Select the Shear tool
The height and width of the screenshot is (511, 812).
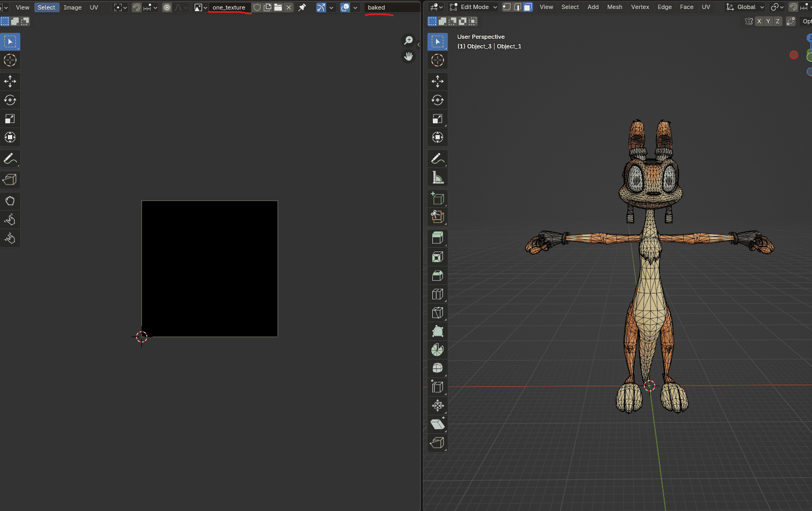click(x=438, y=424)
